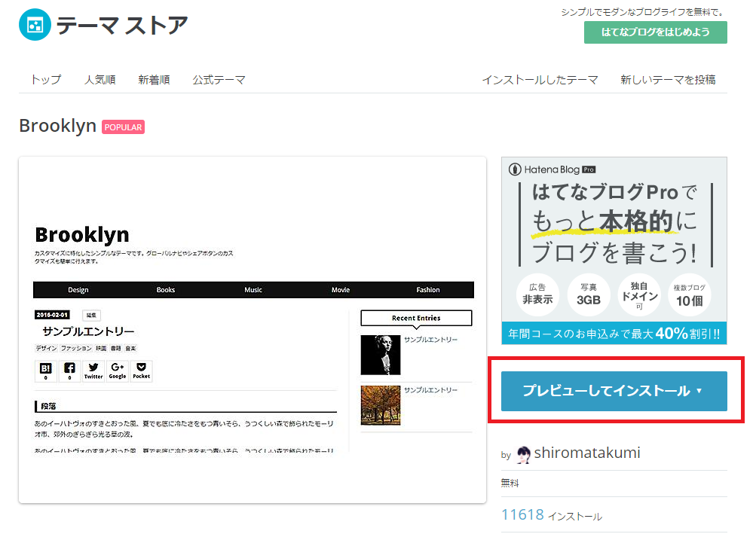Open the テーマ ストア title link
This screenshot has height=534, width=756.
click(x=122, y=25)
